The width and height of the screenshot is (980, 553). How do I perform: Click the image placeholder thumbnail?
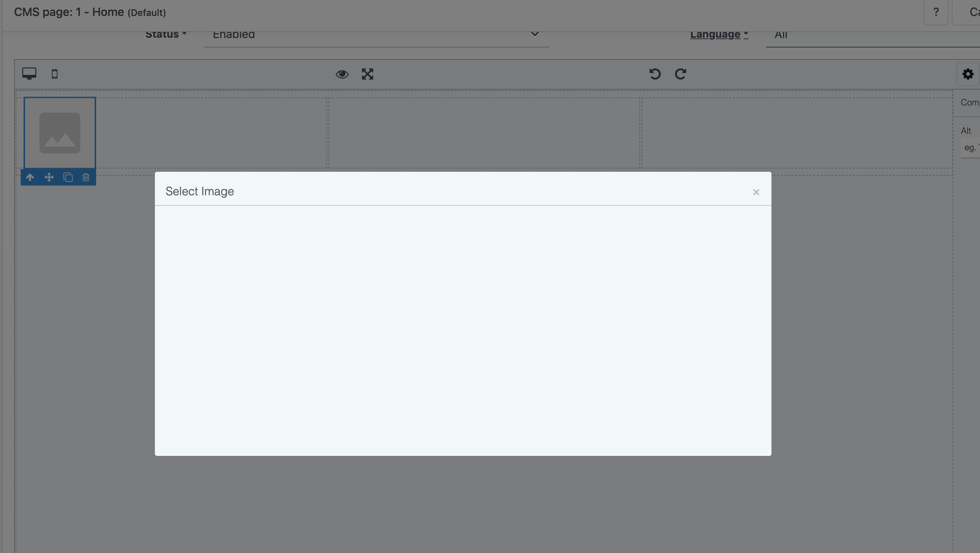click(x=60, y=133)
